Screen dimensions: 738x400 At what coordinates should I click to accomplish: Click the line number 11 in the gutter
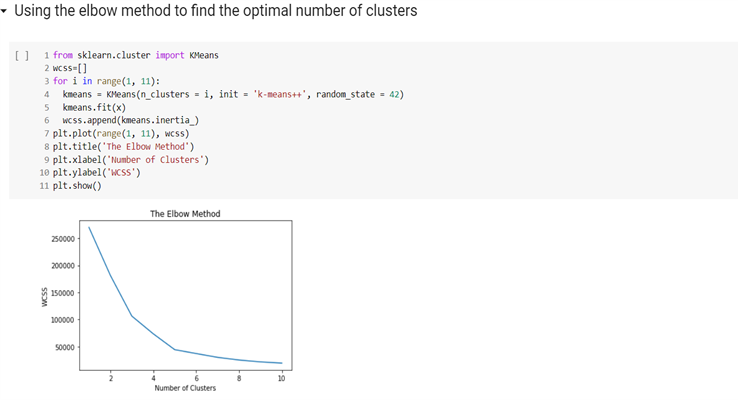[x=44, y=185]
